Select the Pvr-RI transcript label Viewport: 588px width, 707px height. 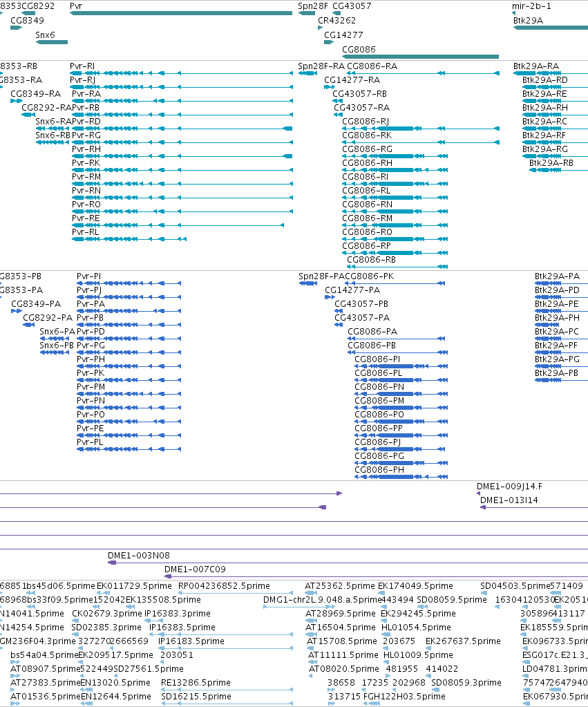[x=82, y=66]
